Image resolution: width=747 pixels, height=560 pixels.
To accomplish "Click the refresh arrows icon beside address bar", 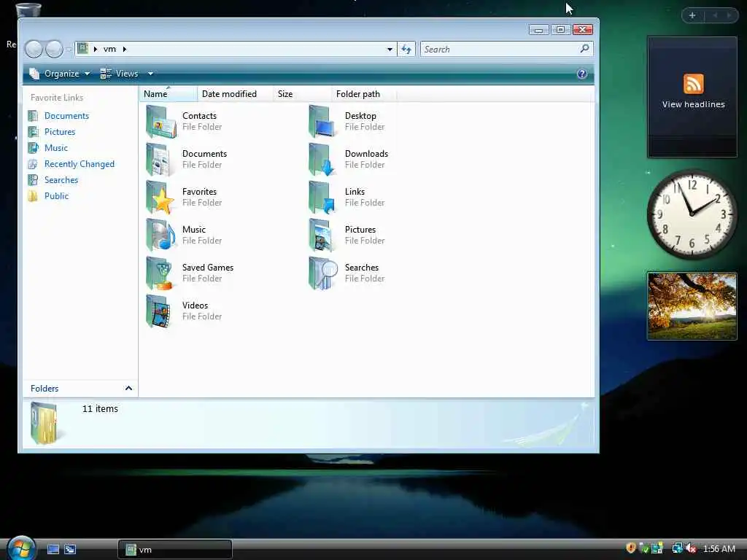I will [406, 49].
